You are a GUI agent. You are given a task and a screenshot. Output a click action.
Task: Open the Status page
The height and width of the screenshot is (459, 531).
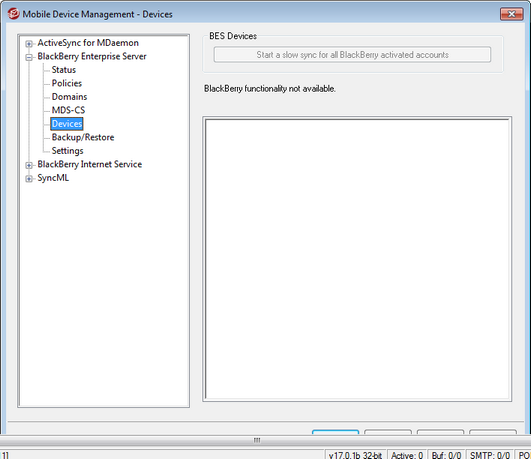pyautogui.click(x=64, y=70)
